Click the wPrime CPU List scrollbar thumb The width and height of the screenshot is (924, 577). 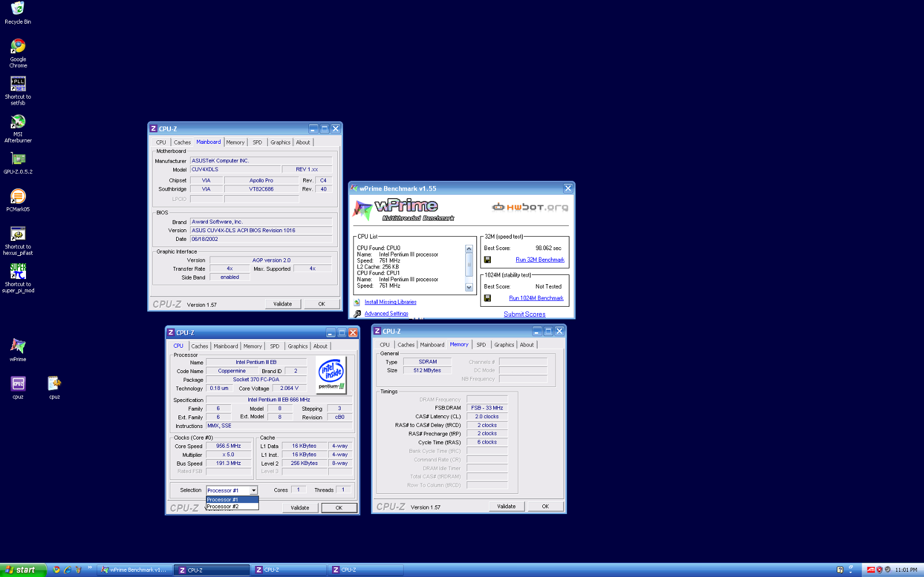coord(469,264)
